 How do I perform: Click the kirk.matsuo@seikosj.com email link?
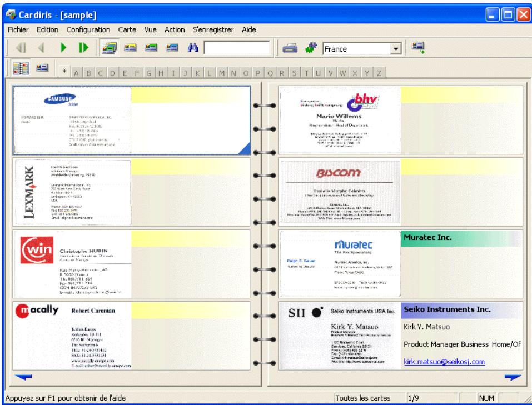pyautogui.click(x=444, y=362)
